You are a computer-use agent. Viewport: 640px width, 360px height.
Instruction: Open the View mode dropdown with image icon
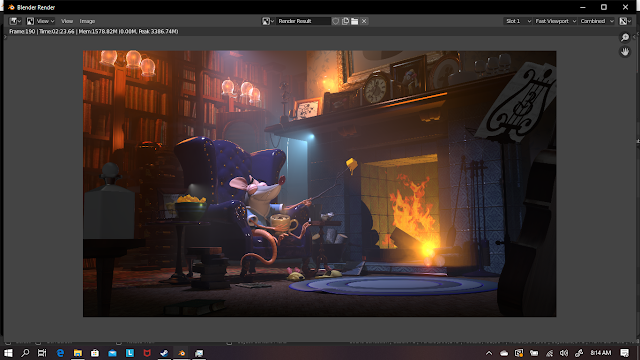point(40,21)
